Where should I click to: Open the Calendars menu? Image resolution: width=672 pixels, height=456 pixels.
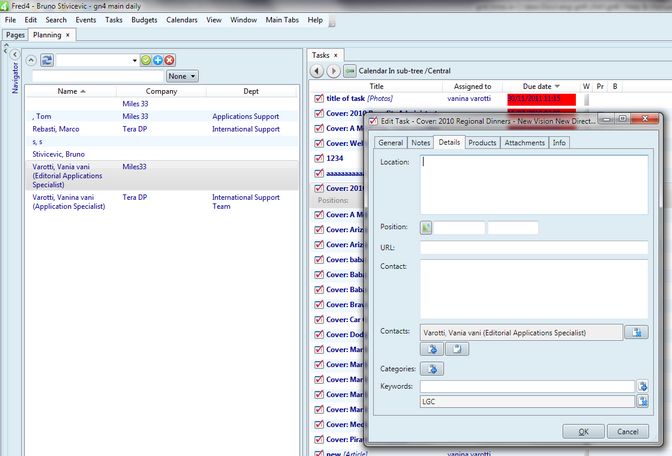pos(182,20)
